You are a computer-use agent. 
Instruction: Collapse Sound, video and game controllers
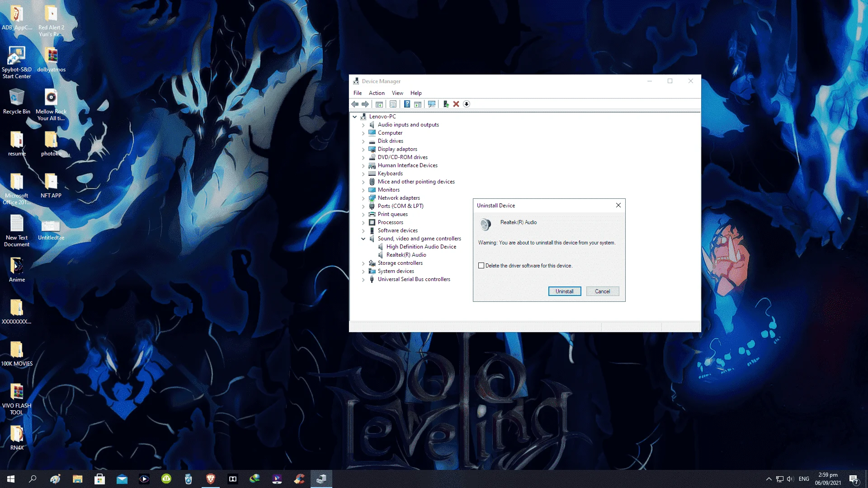[x=363, y=239]
